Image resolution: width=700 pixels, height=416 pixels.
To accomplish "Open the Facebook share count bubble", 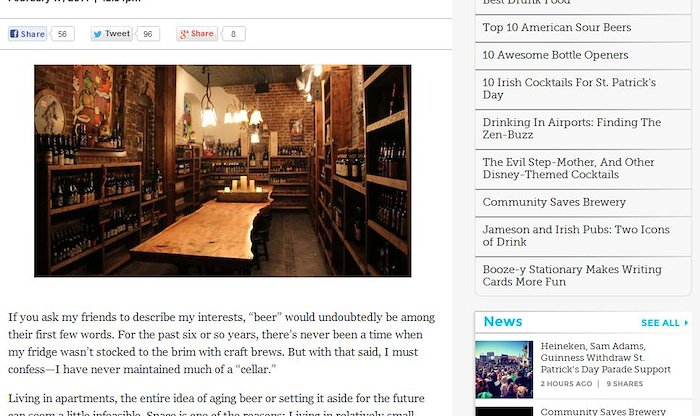I will point(62,34).
